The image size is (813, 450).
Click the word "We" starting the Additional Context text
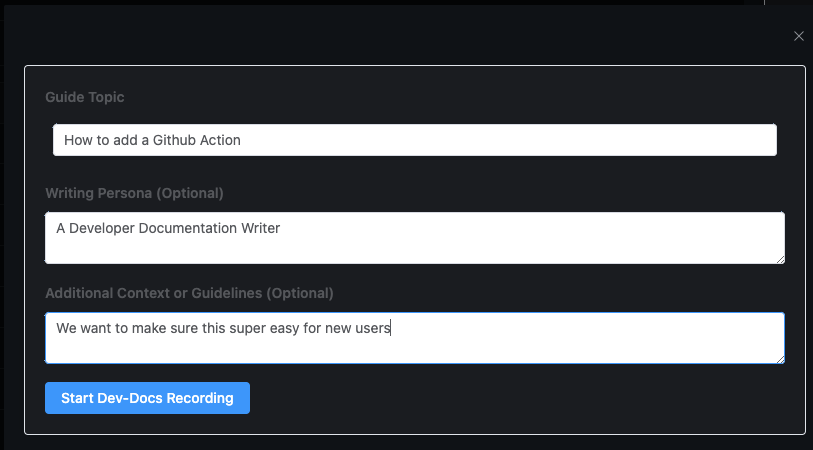[66, 327]
